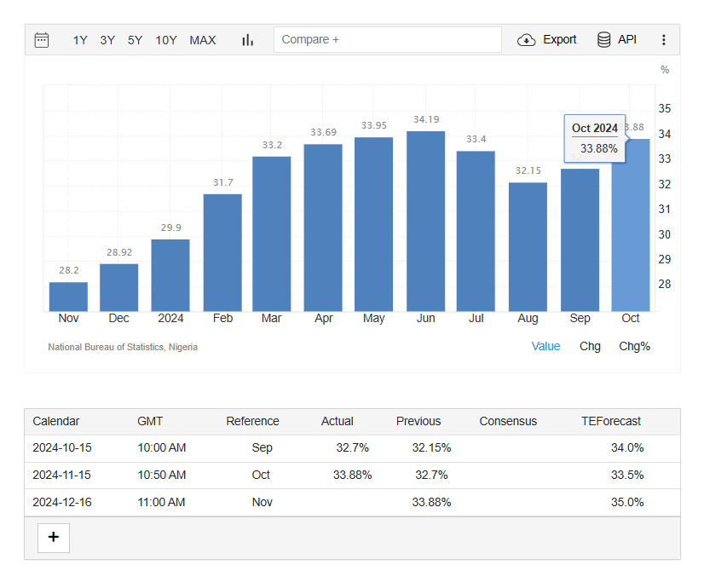Click the 10:50 AM time cell

click(162, 475)
